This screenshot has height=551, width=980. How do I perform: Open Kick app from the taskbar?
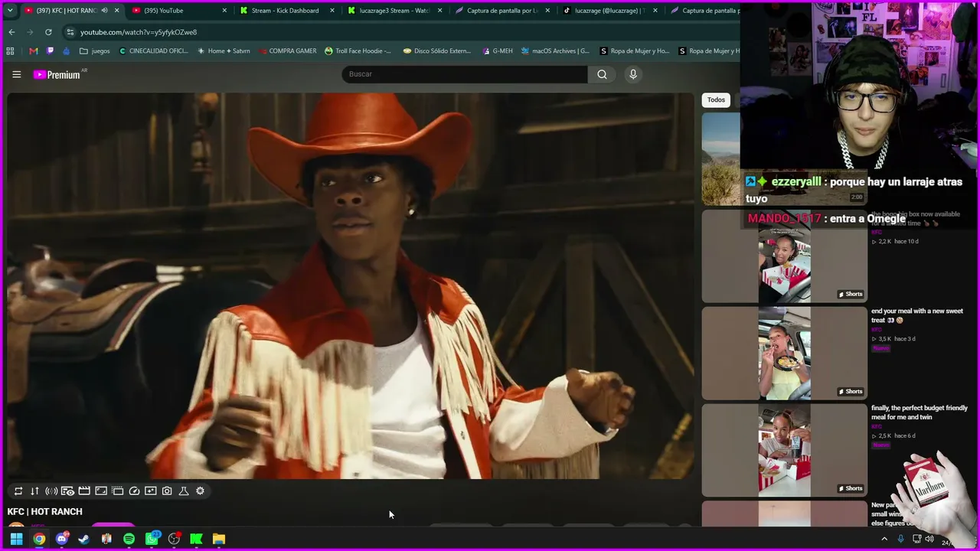coord(196,539)
